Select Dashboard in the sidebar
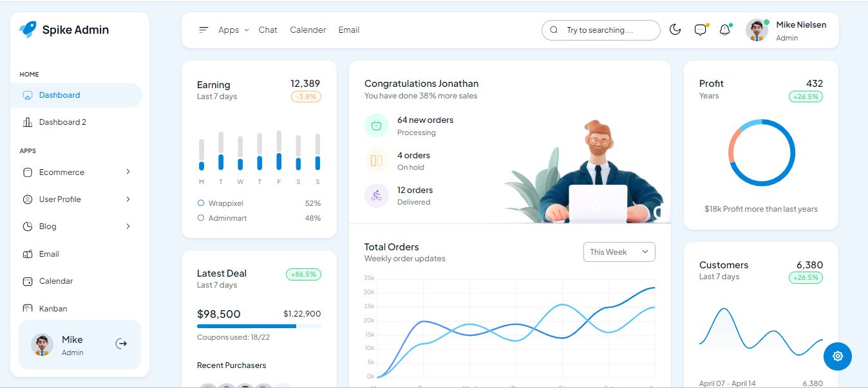Screen dimensions: 868x388 pos(76,95)
